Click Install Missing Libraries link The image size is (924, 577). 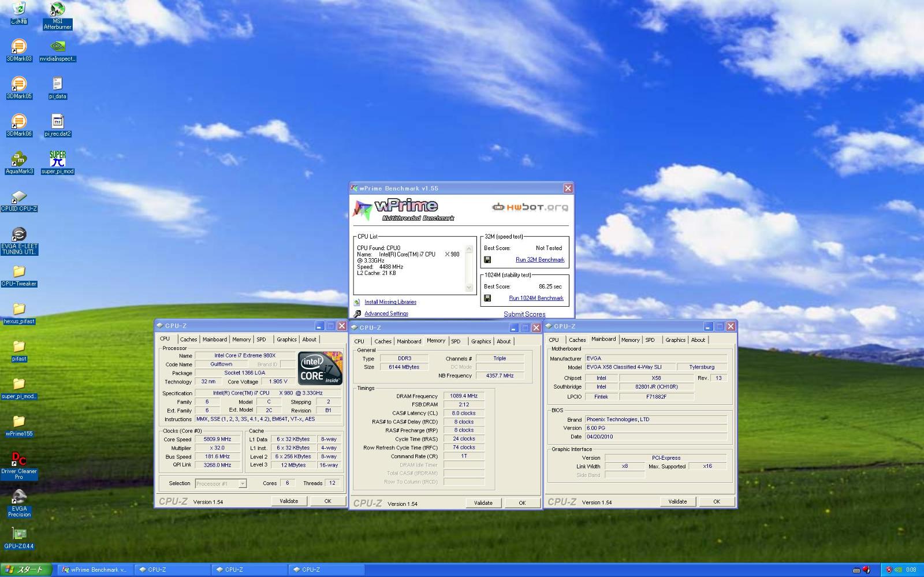tap(390, 302)
